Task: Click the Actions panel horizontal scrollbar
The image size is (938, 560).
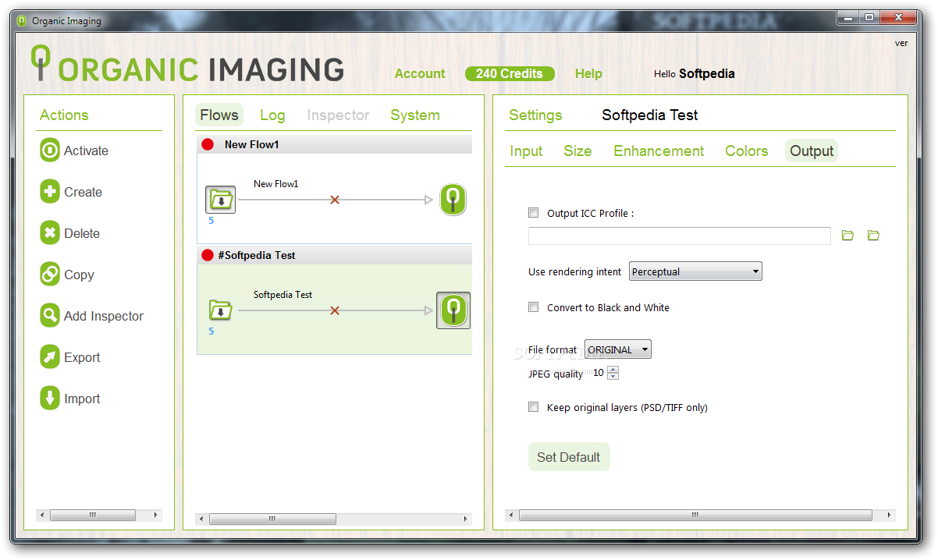Action: (x=99, y=516)
